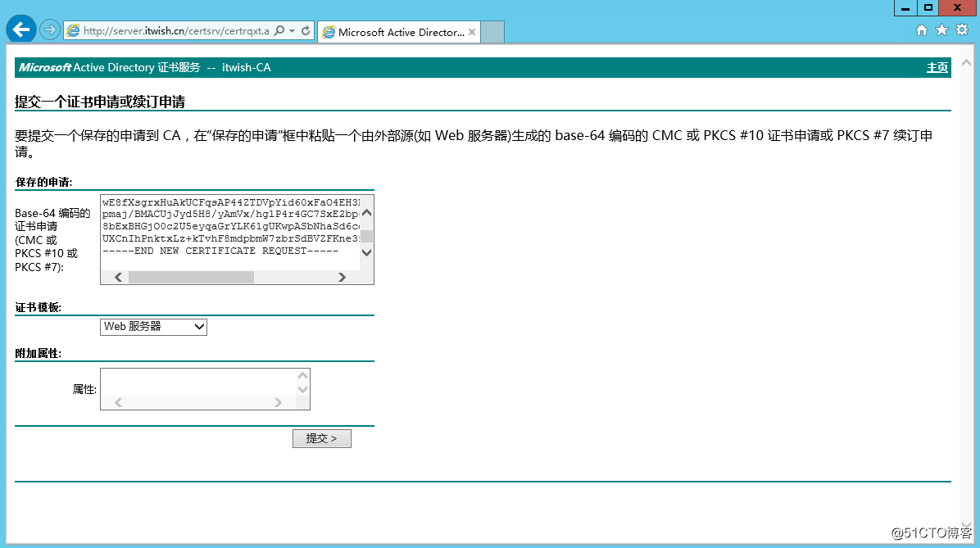Click the IE page icon in address bar
The image size is (980, 548).
(73, 30)
